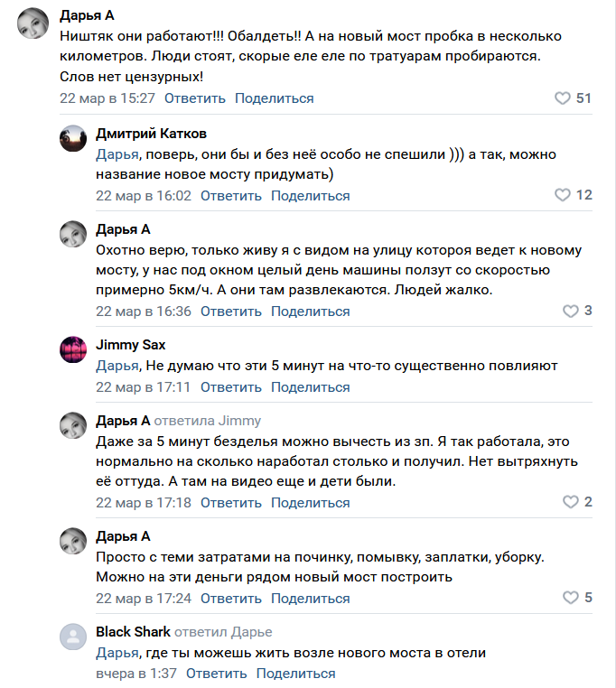
Task: Open Jimmy Sax profile name
Action: 130,345
